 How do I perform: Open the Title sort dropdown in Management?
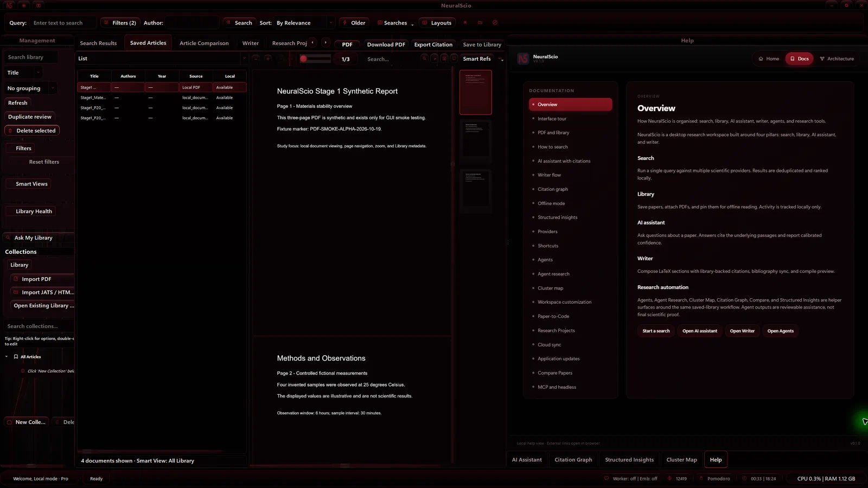[23, 73]
